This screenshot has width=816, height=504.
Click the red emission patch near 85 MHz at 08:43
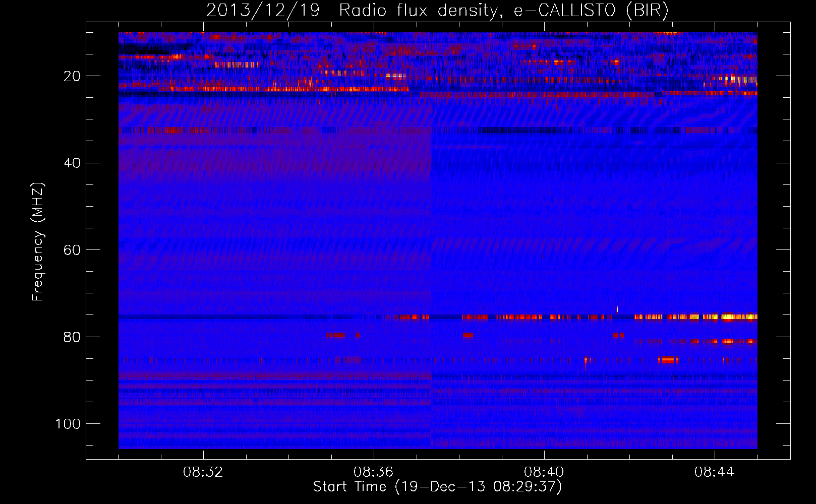tap(667, 360)
